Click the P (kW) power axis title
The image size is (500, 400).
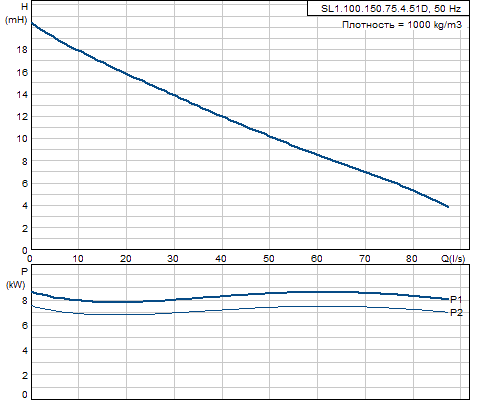(16, 278)
